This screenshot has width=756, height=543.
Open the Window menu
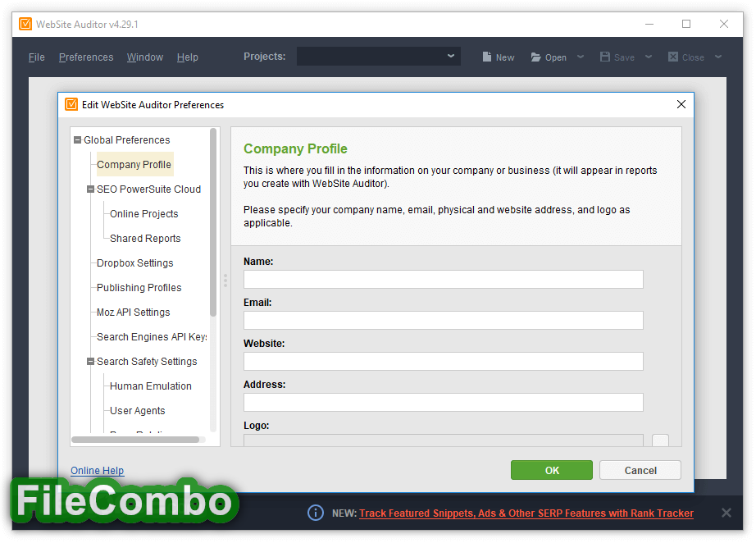pyautogui.click(x=145, y=57)
